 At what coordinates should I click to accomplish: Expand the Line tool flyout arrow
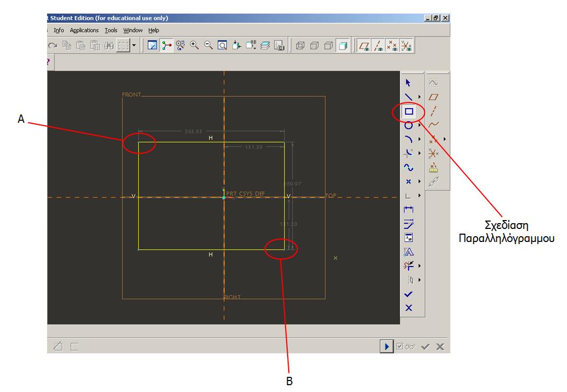[x=419, y=97]
